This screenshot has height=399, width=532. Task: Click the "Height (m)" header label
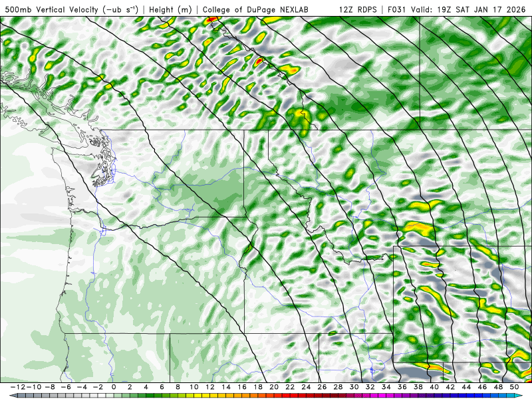[x=170, y=9]
